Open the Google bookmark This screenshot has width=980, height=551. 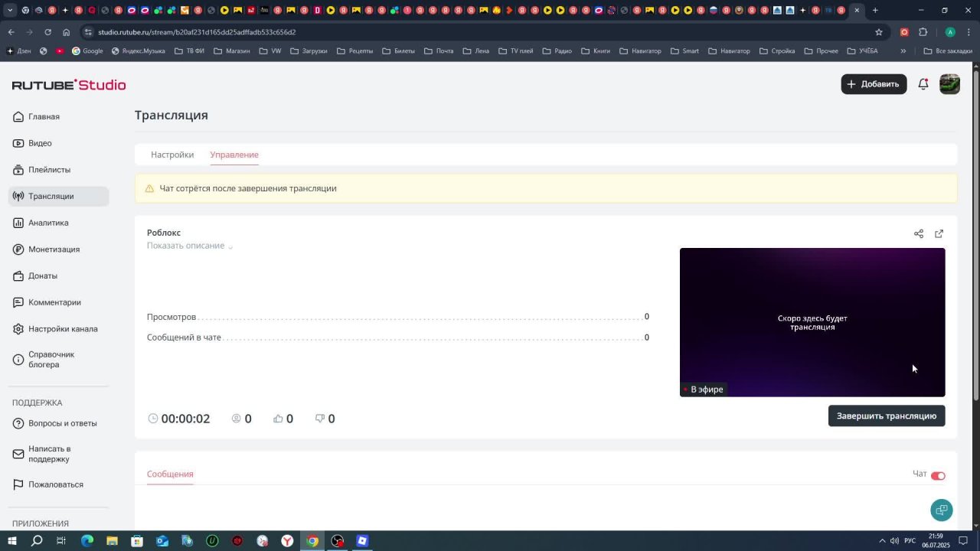tap(87, 51)
